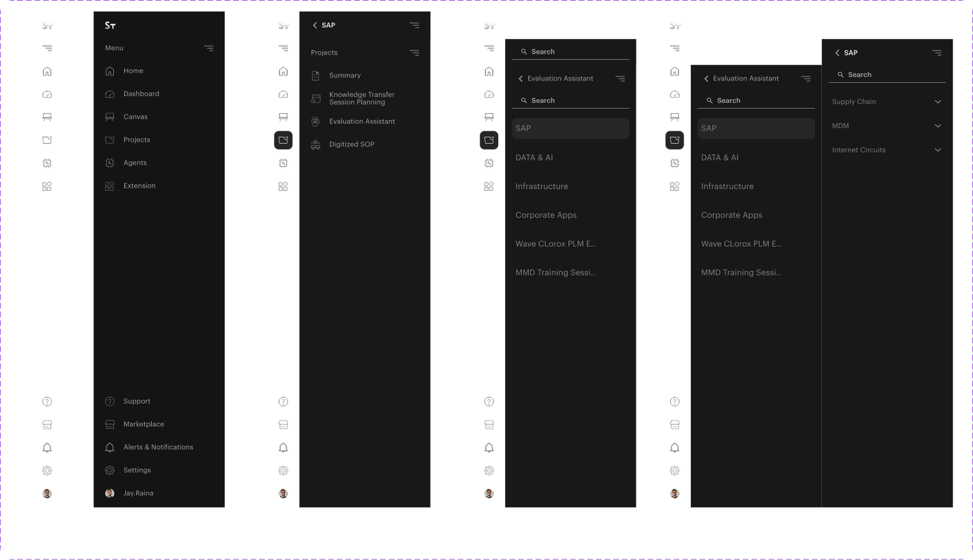The height and width of the screenshot is (560, 973).
Task: Select Internet Circuits in the SAP subpanel
Action: pos(858,150)
